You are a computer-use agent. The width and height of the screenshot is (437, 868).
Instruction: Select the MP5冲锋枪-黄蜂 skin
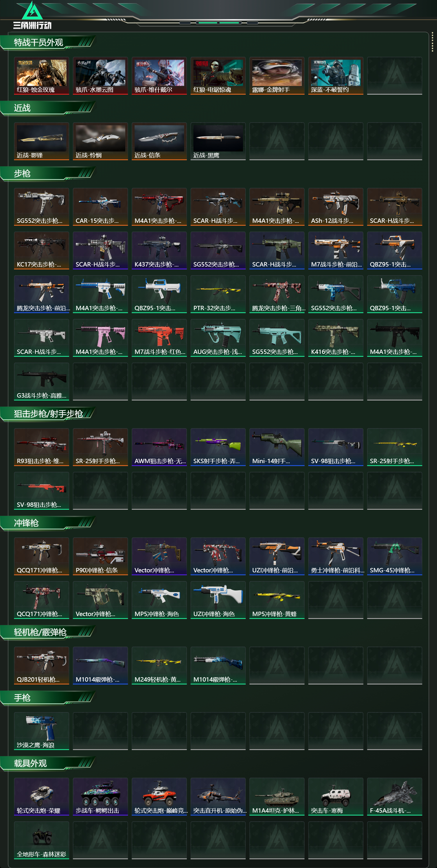277,600
